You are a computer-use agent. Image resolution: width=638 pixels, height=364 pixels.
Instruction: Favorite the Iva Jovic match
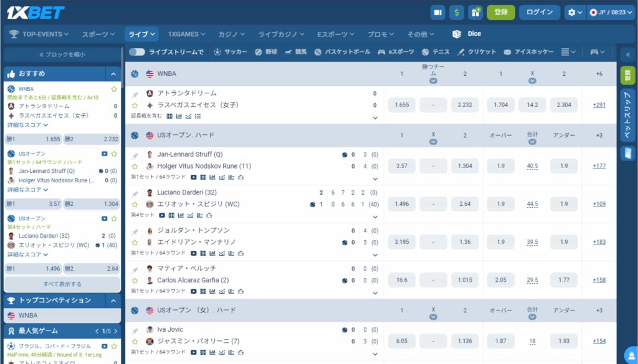coord(135,342)
